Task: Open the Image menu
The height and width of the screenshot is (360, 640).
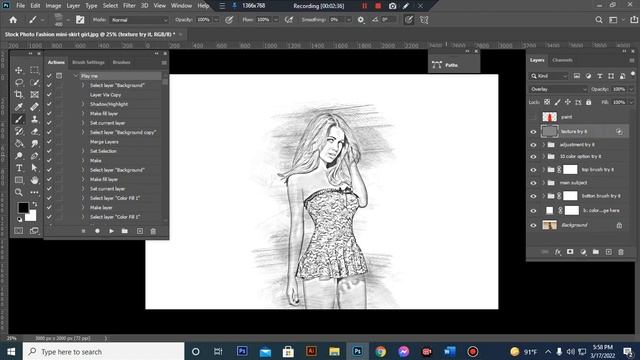Action: click(x=53, y=6)
